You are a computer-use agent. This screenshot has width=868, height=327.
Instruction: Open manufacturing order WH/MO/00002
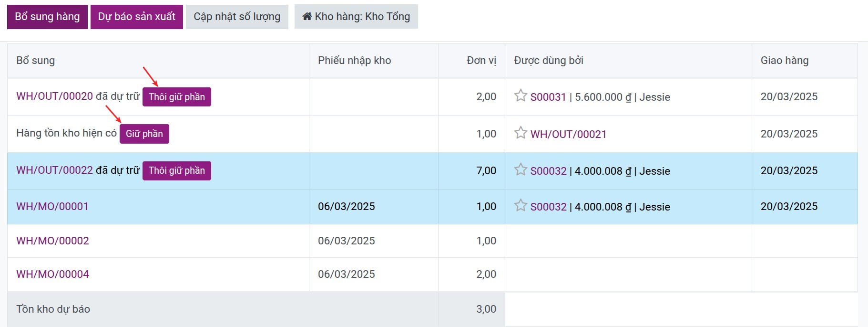point(52,241)
